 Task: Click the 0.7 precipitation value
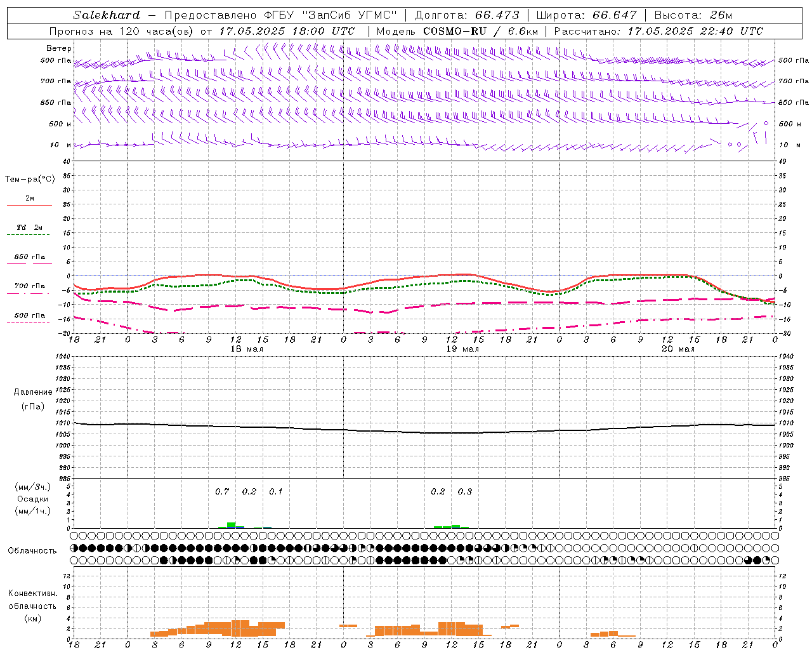click(x=222, y=491)
